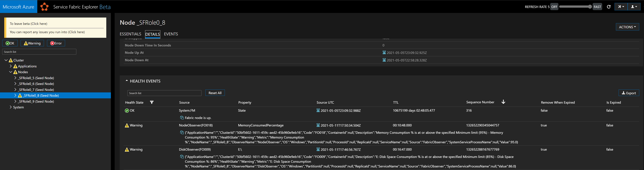Collapse the Cluster tree node
644x170 pixels.
click(6, 60)
